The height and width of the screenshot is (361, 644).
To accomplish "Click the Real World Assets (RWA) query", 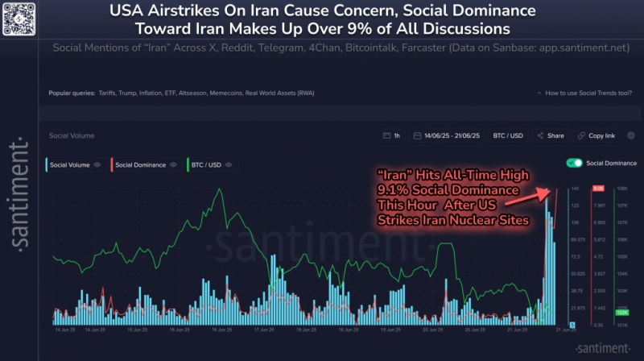I will (x=279, y=93).
